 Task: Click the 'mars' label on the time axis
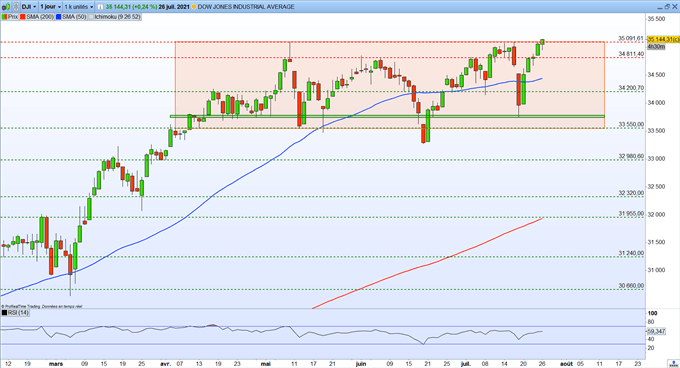pos(56,364)
